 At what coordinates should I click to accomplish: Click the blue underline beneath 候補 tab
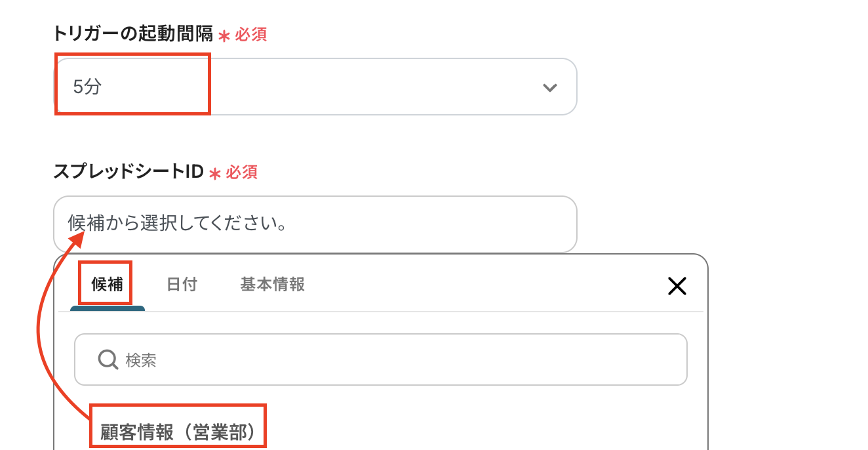click(108, 308)
